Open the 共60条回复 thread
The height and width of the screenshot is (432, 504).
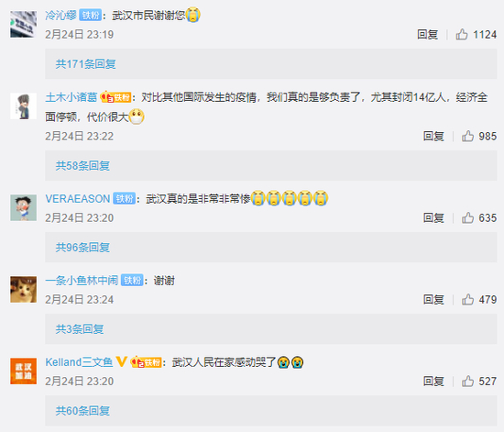tap(82, 411)
